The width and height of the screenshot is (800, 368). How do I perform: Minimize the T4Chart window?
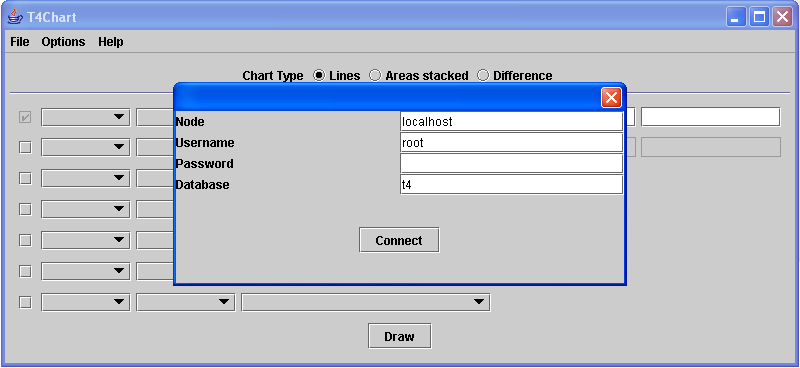click(736, 17)
